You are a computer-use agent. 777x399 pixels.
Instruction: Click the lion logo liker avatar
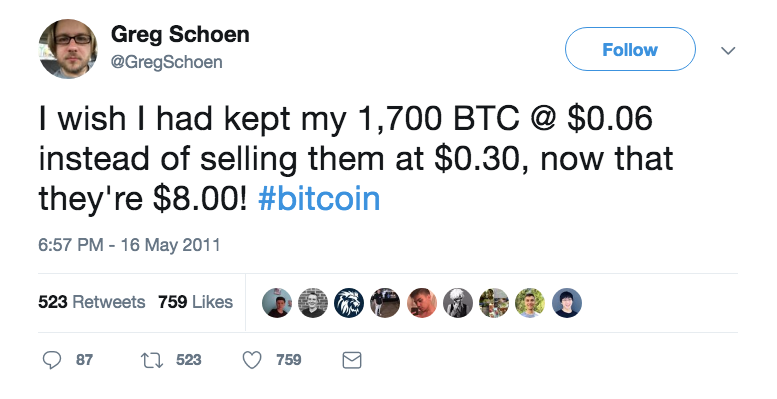[349, 303]
